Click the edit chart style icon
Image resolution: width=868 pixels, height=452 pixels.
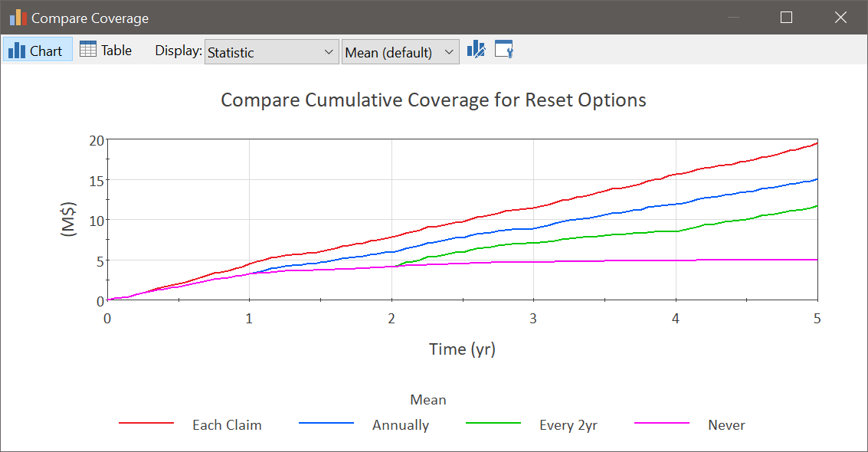[x=476, y=50]
